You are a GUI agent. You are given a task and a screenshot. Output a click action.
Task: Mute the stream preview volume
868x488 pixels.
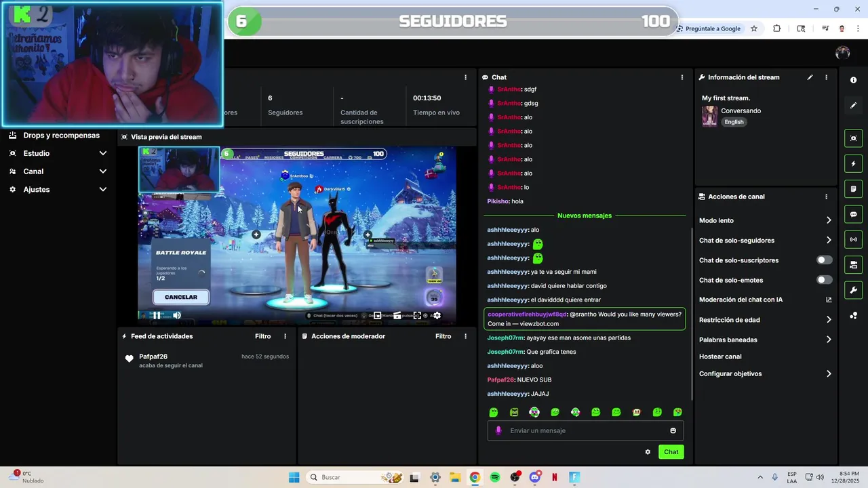pos(176,315)
